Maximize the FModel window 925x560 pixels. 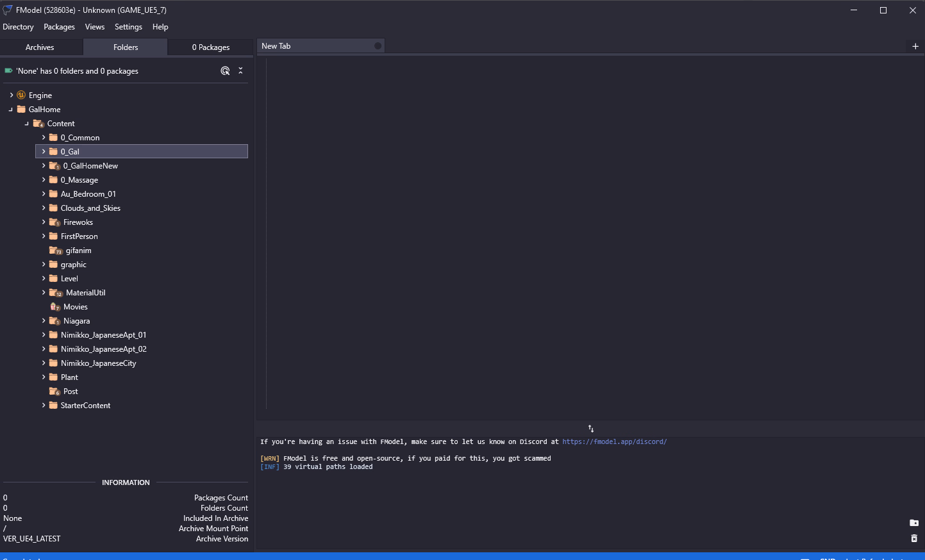coord(883,10)
